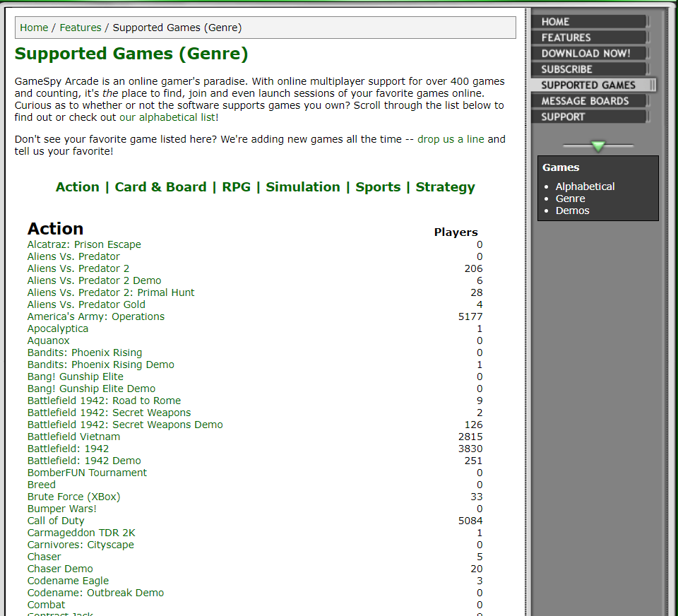The width and height of the screenshot is (678, 616).
Task: Open the Apocalyptica game link
Action: 57,328
